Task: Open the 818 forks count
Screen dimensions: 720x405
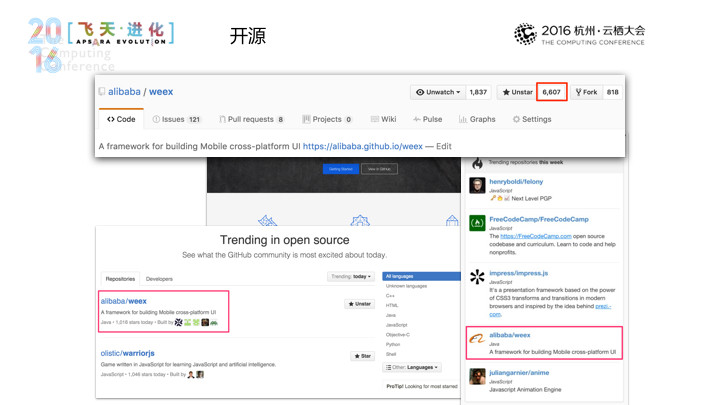Action: [x=613, y=92]
